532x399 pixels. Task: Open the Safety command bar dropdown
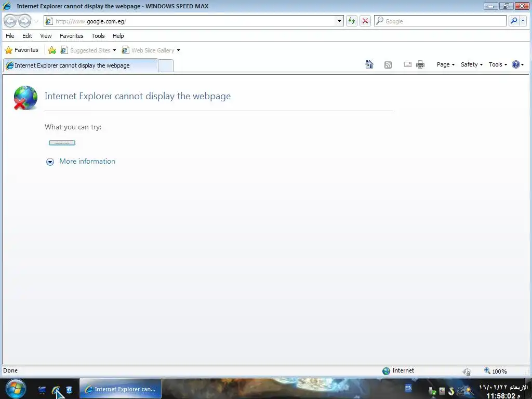472,64
